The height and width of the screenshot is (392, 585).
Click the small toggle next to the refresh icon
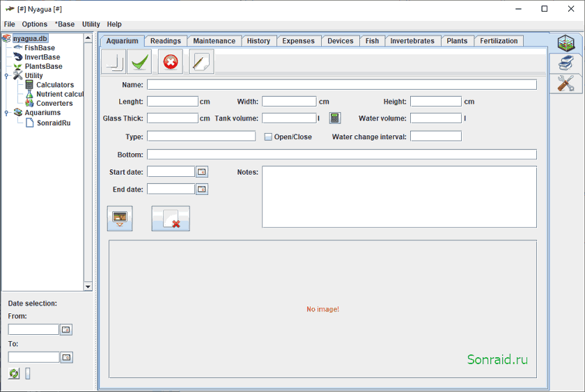(28, 373)
